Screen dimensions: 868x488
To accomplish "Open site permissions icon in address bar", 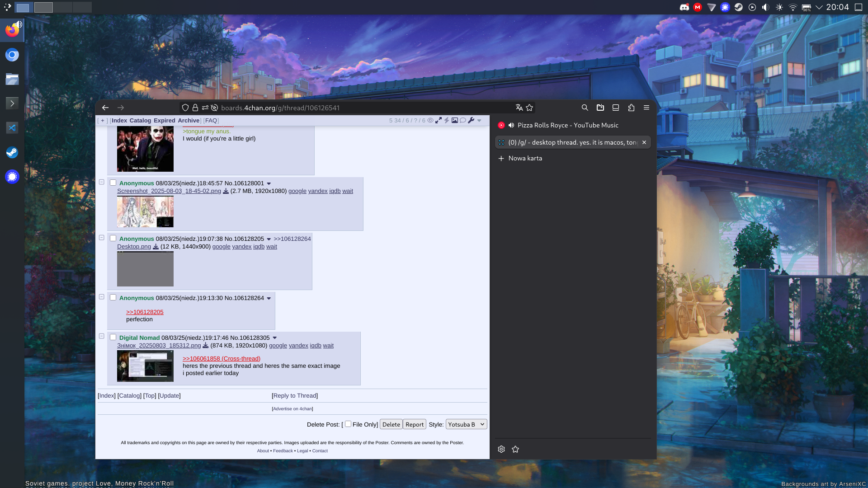I will (x=205, y=108).
